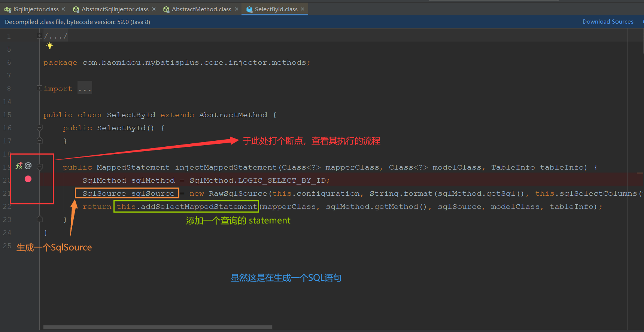Click the injectMappedStatement method name

click(226, 167)
